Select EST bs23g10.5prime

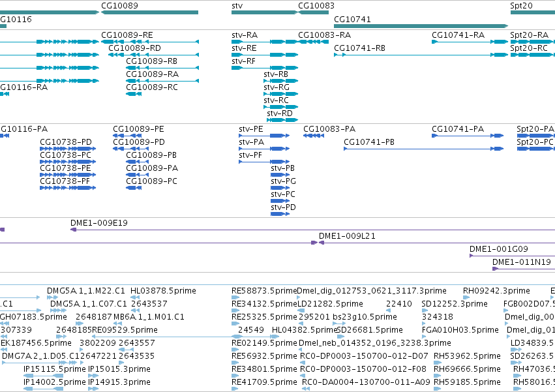coord(339,324)
